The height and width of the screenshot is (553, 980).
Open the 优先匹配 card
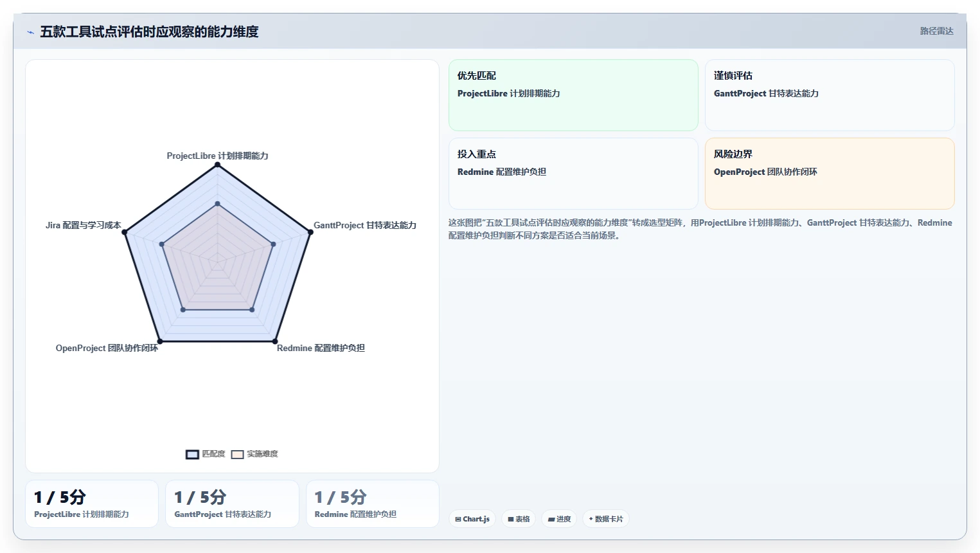pyautogui.click(x=573, y=95)
